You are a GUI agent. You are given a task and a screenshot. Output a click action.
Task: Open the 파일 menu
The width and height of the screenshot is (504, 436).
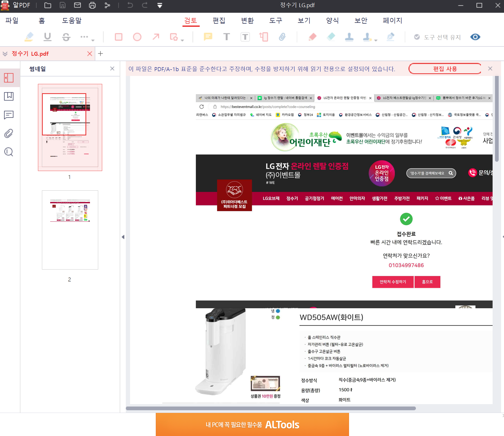tap(12, 20)
